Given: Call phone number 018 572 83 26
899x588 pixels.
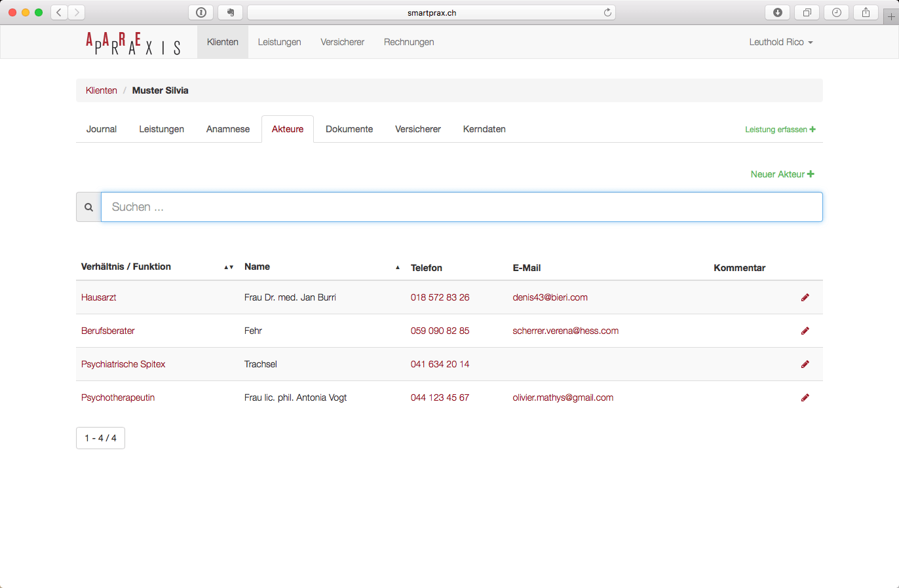Looking at the screenshot, I should click(x=440, y=297).
